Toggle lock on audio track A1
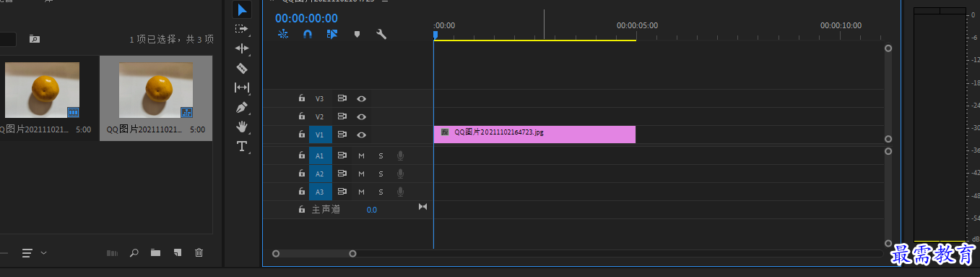The height and width of the screenshot is (277, 980). pyautogui.click(x=302, y=155)
